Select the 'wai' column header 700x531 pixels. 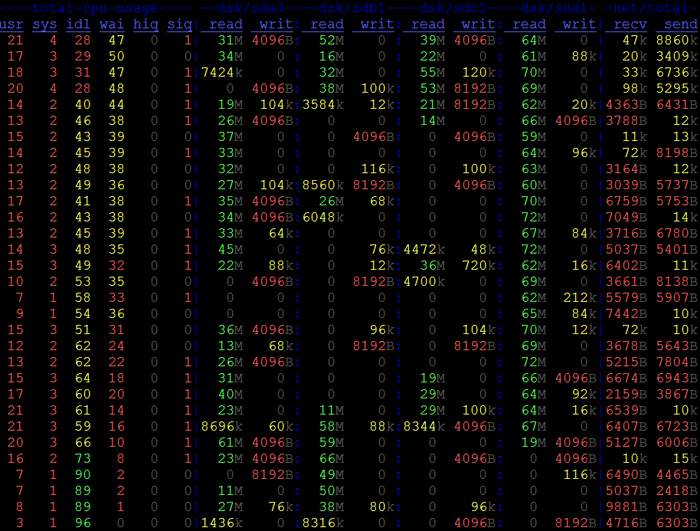point(112,24)
